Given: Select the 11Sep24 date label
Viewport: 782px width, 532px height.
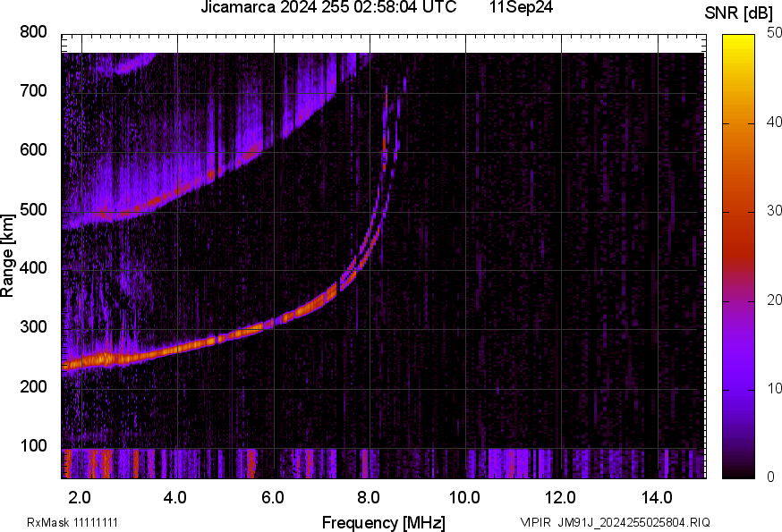Looking at the screenshot, I should click(521, 9).
